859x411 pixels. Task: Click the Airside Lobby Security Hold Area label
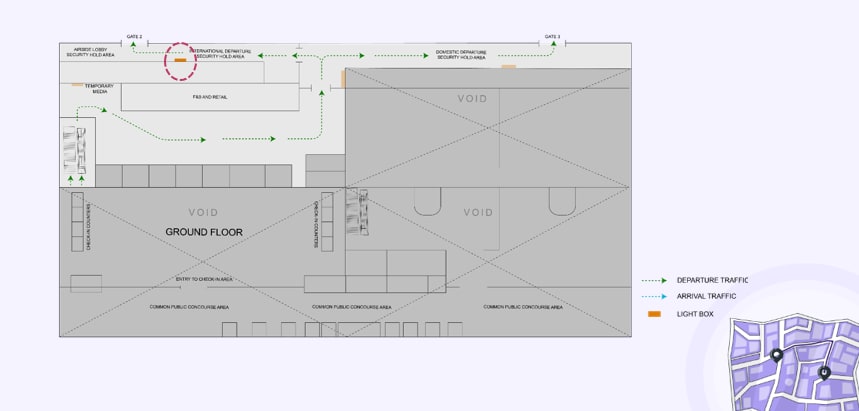[x=90, y=52]
